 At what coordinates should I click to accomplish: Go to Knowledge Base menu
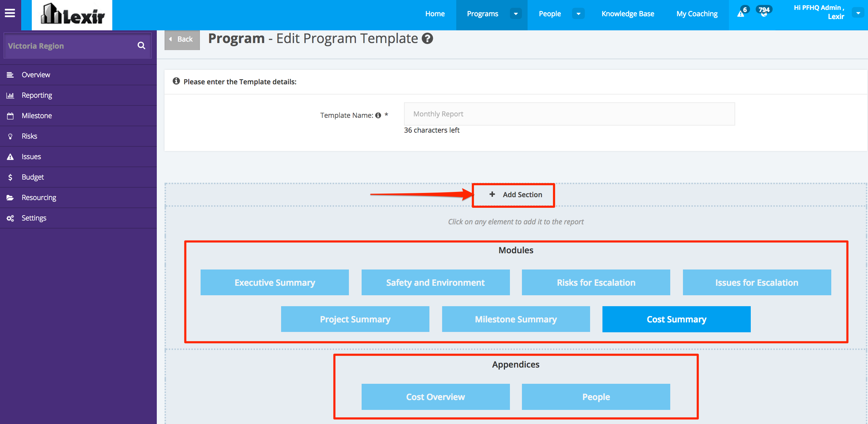click(628, 14)
